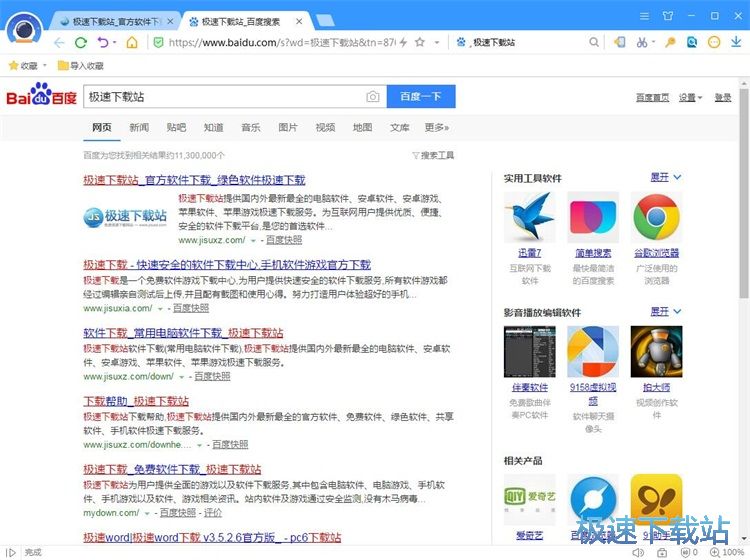
Task: Open the browser main menu icon
Action: (645, 16)
